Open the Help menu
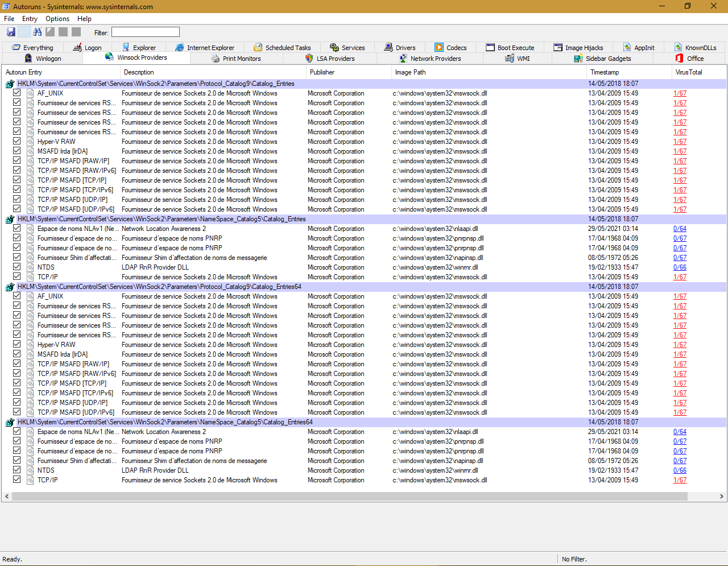 [84, 19]
